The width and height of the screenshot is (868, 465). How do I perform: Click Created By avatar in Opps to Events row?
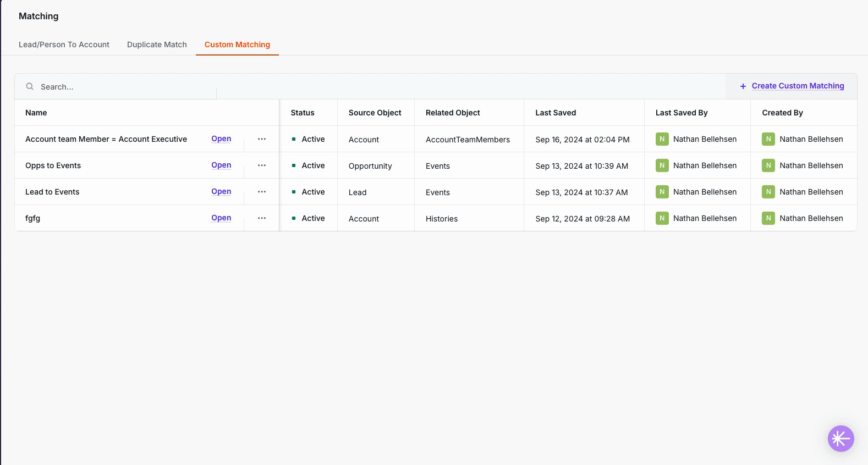(768, 165)
